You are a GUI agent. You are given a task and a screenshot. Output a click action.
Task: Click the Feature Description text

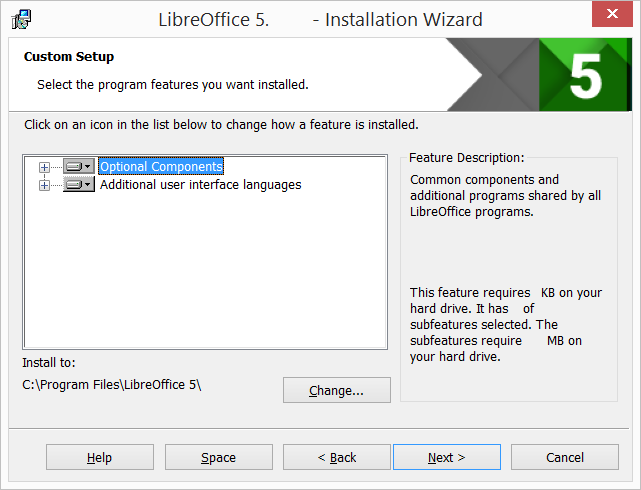point(505,195)
